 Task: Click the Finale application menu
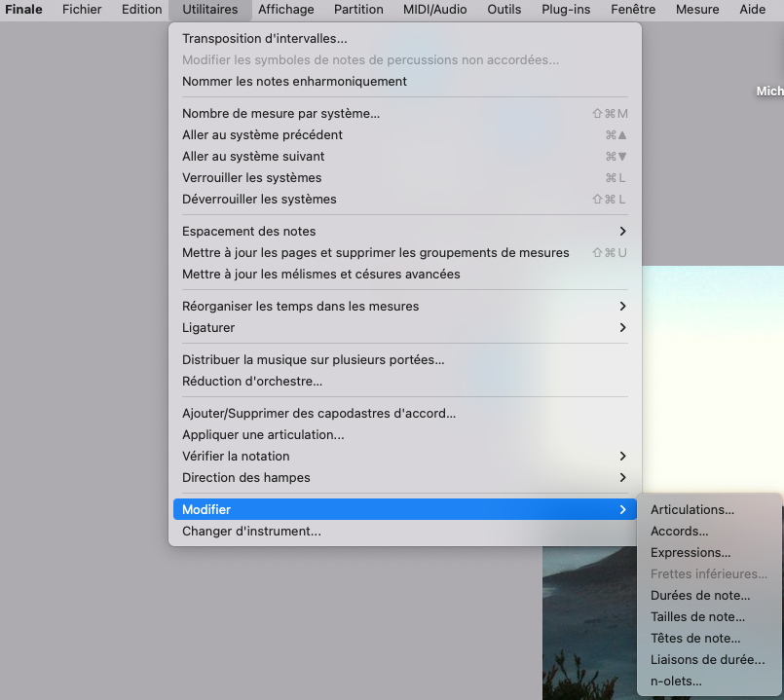point(23,10)
